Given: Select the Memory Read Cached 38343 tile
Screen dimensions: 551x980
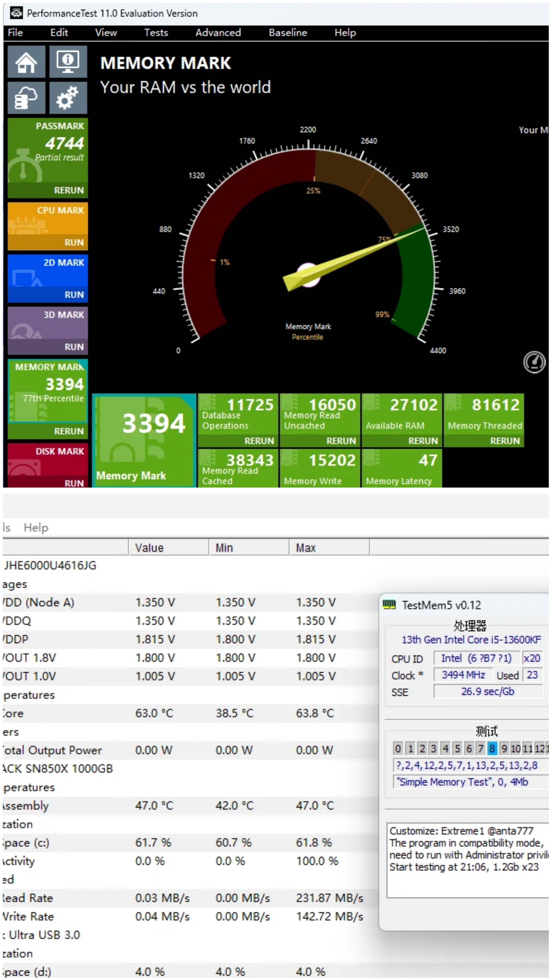Looking at the screenshot, I should click(238, 468).
